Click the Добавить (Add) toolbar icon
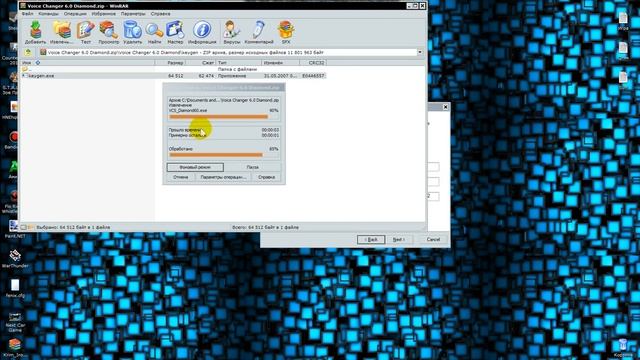Screen dimensions: 640x360 tap(36, 32)
